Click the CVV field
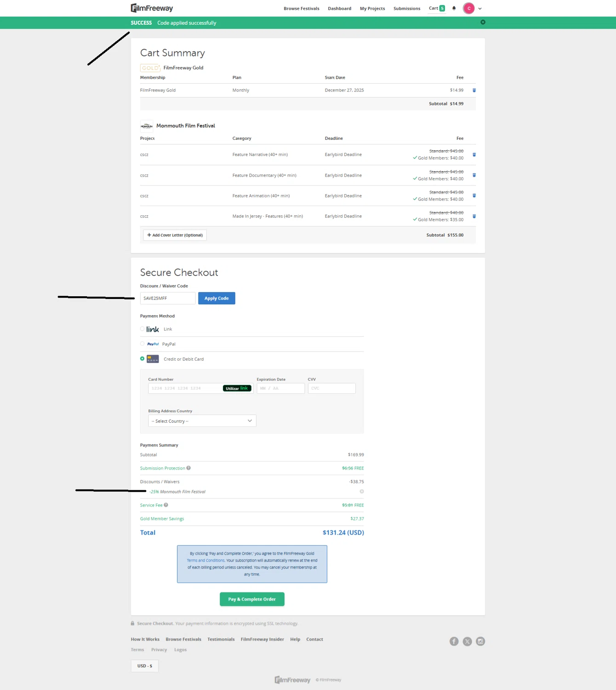The image size is (616, 690). (x=331, y=388)
